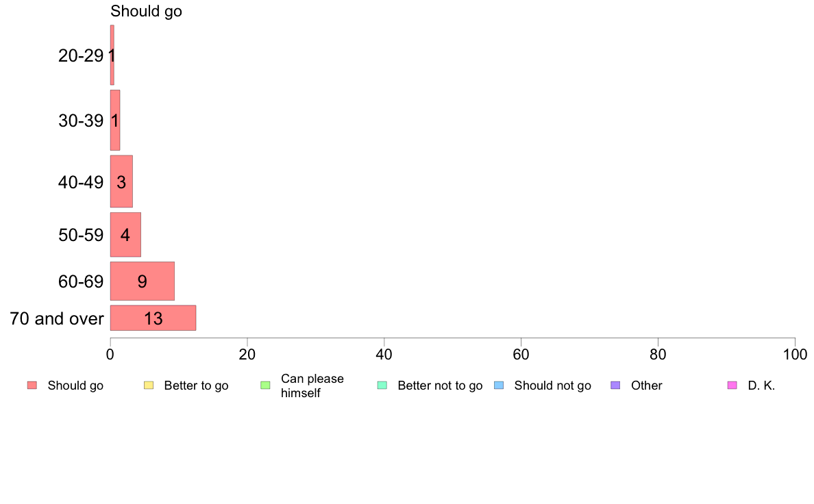
Task: Click the red Should go legend swatch
Action: [x=32, y=385]
